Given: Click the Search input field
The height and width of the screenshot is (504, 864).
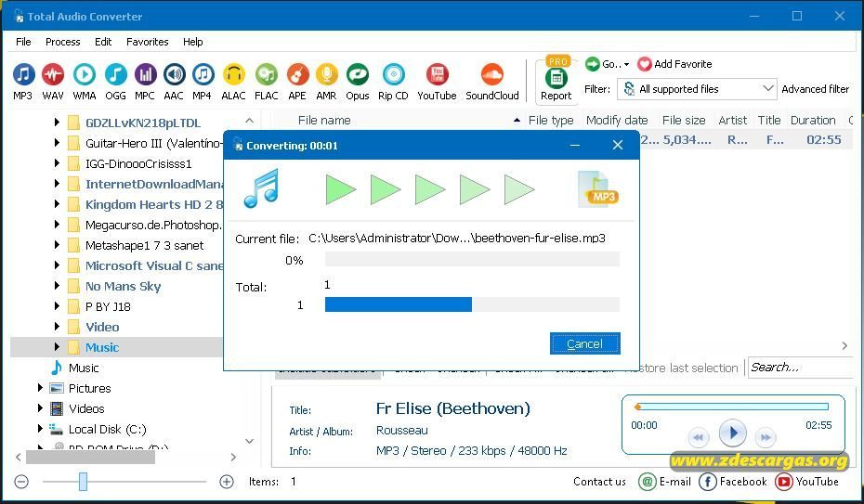Looking at the screenshot, I should tap(800, 367).
